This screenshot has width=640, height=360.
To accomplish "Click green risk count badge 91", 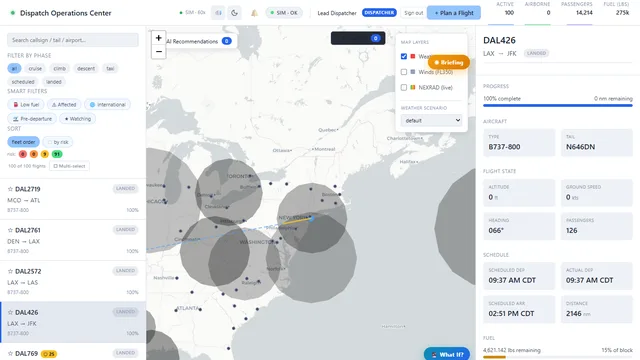I will point(57,154).
